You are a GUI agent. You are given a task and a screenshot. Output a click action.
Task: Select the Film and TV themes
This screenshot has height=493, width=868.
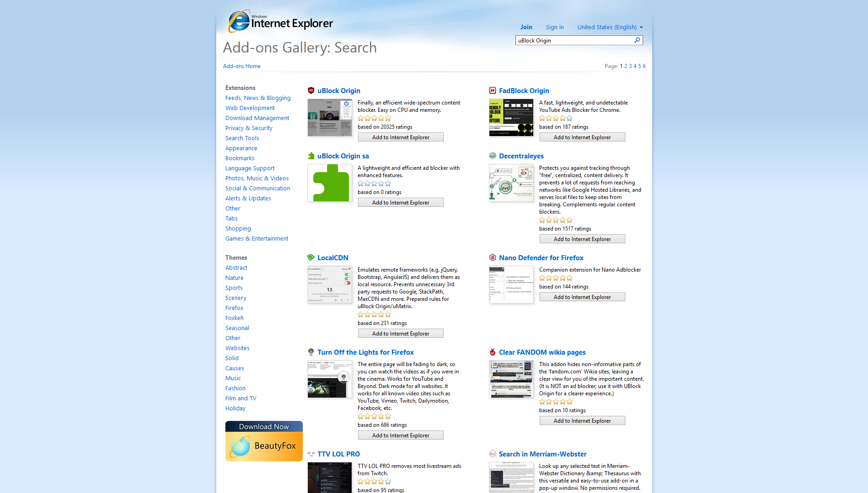[241, 398]
